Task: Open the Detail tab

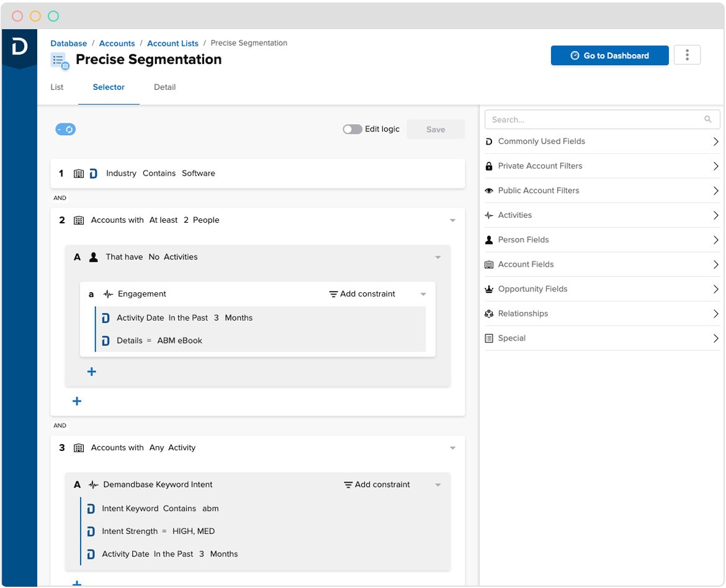Action: [x=164, y=87]
